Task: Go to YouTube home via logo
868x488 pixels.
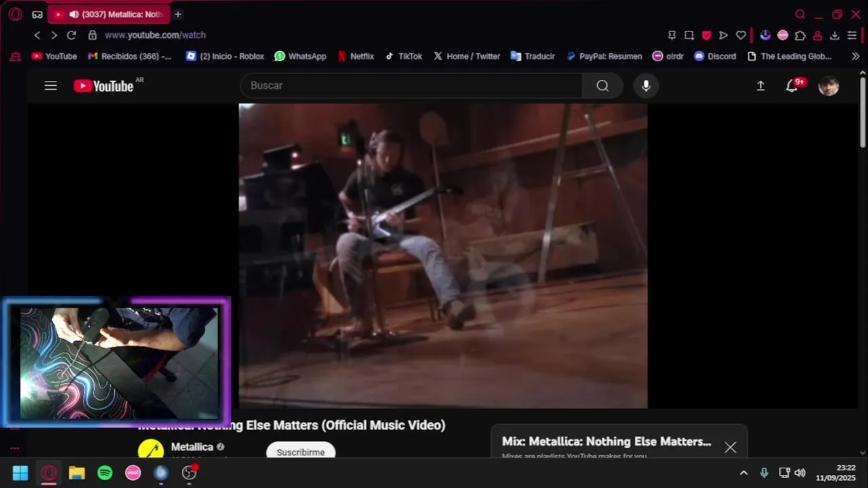Action: (104, 86)
